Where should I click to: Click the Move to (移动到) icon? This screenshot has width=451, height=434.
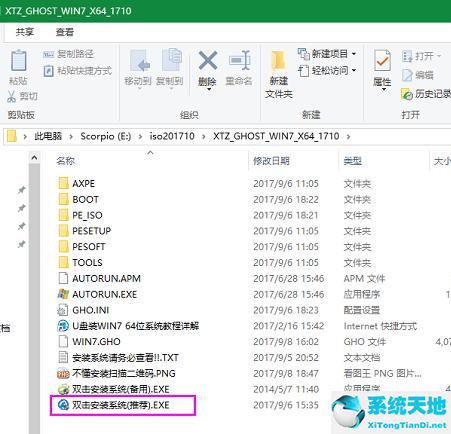139,61
